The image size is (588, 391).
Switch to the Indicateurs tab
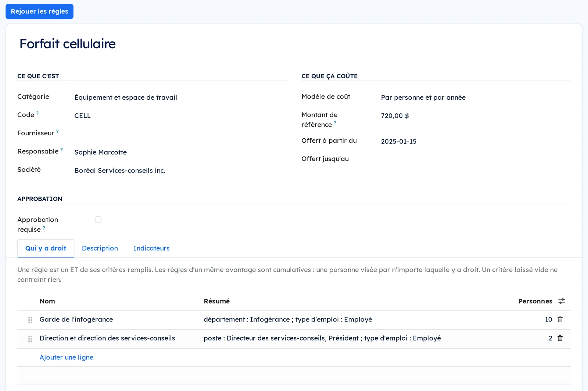click(x=151, y=248)
